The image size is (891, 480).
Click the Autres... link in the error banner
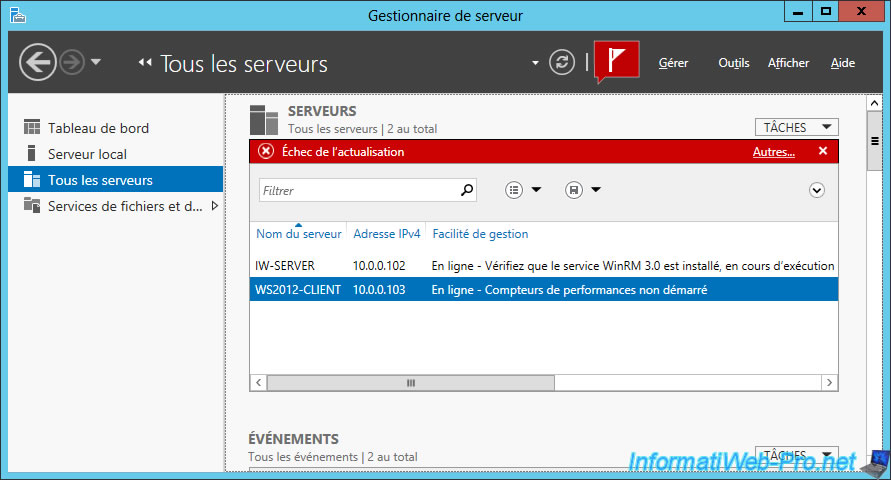tap(774, 152)
